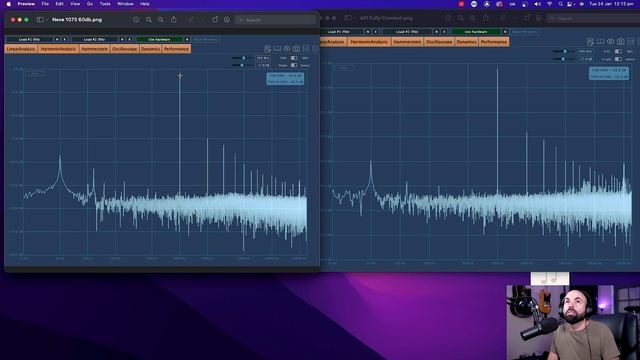The image size is (640, 360).
Task: Select the Hammerstein tab in the API window
Action: [x=407, y=42]
